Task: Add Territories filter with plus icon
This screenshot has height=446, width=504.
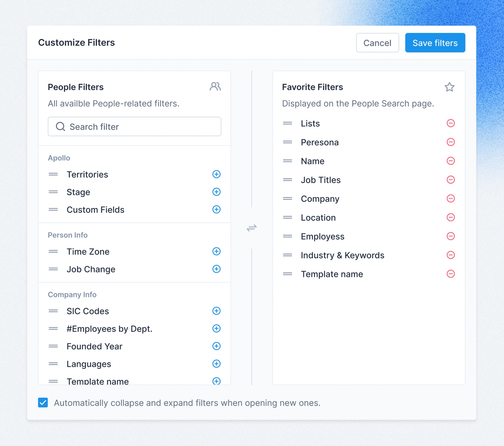Action: pyautogui.click(x=216, y=174)
